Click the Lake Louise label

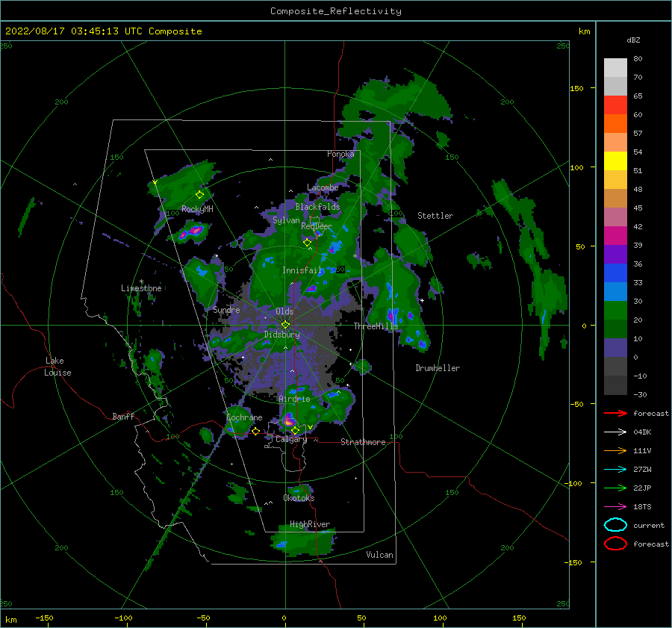click(x=57, y=367)
